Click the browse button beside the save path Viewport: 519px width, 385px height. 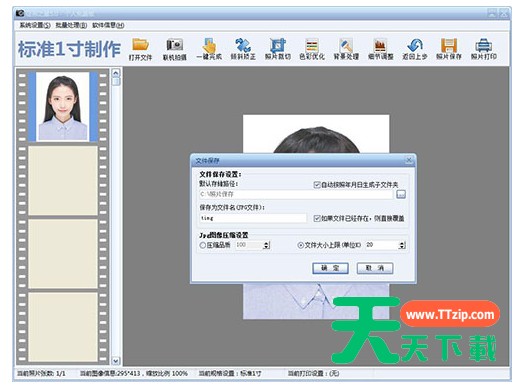401,194
